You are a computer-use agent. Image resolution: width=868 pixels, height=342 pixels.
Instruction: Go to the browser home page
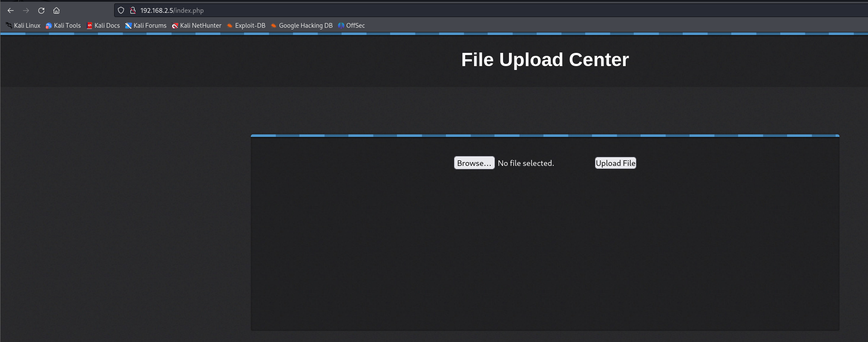pyautogui.click(x=56, y=11)
